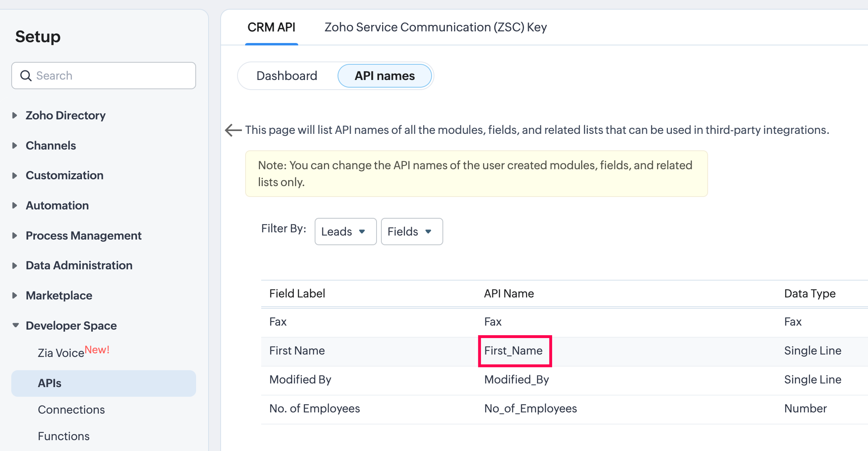
Task: Expand the Channels section arrow
Action: [x=15, y=146]
